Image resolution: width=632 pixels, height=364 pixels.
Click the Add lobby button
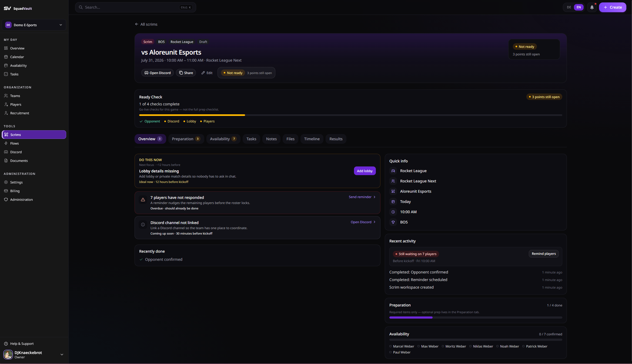(x=365, y=171)
